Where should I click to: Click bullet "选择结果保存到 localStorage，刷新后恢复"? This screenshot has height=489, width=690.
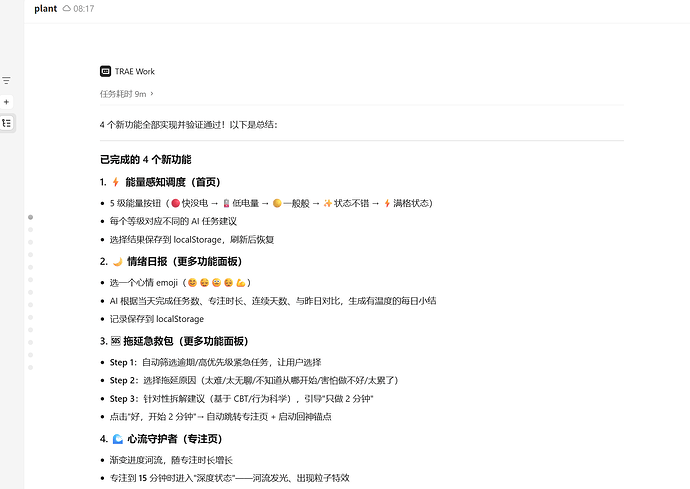tap(192, 239)
